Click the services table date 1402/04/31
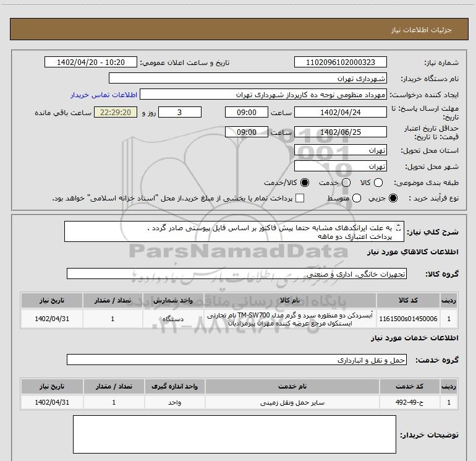 point(52,402)
